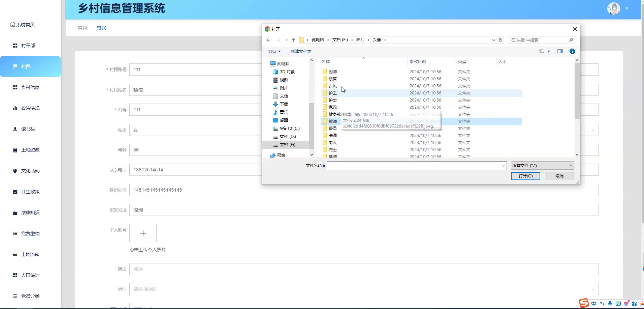Open the user avatar in header
644x309 pixels.
click(613, 8)
